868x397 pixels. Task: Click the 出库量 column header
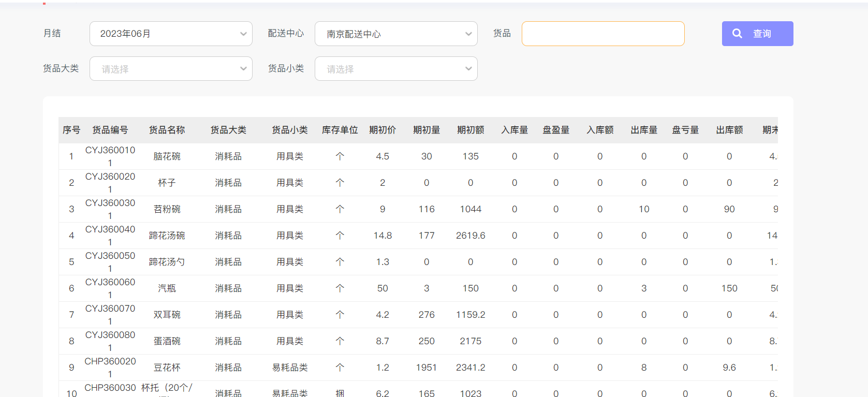click(x=644, y=130)
